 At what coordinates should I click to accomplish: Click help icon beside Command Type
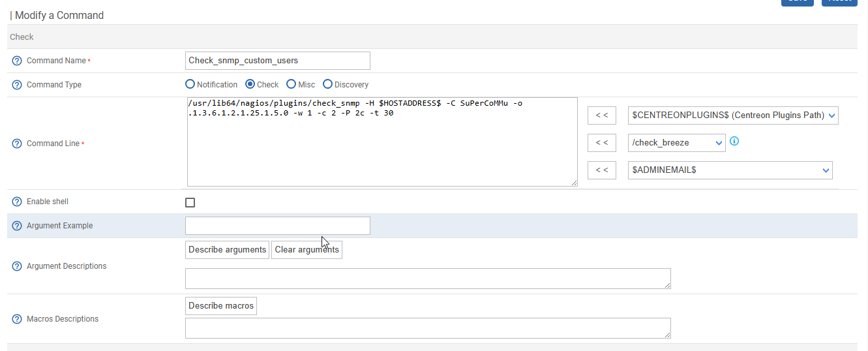coord(17,85)
